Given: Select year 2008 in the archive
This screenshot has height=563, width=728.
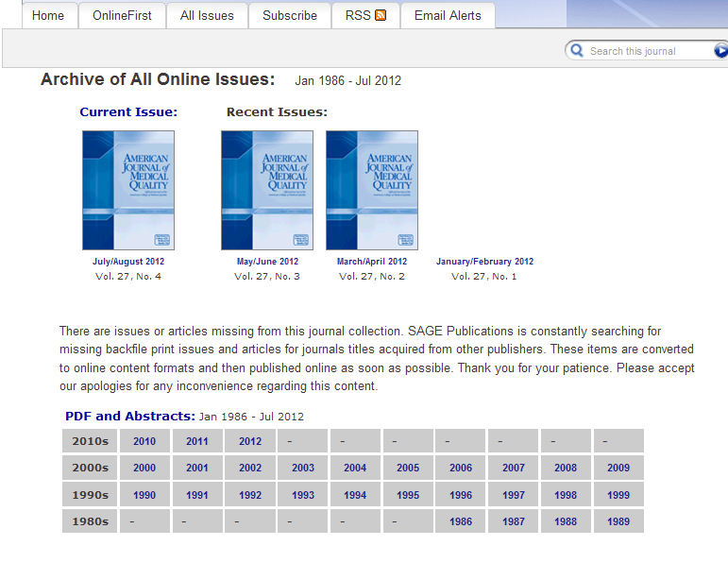Looking at the screenshot, I should 566,468.
